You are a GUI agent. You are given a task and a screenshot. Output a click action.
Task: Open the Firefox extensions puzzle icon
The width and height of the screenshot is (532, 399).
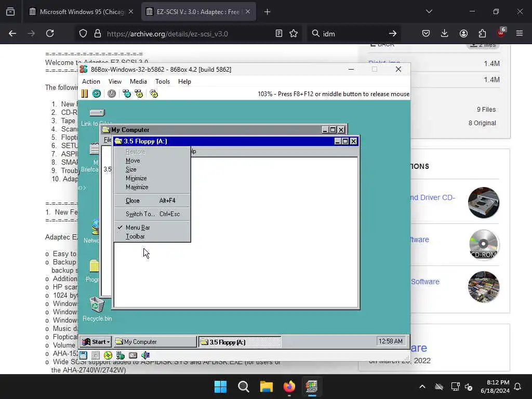coord(482,34)
